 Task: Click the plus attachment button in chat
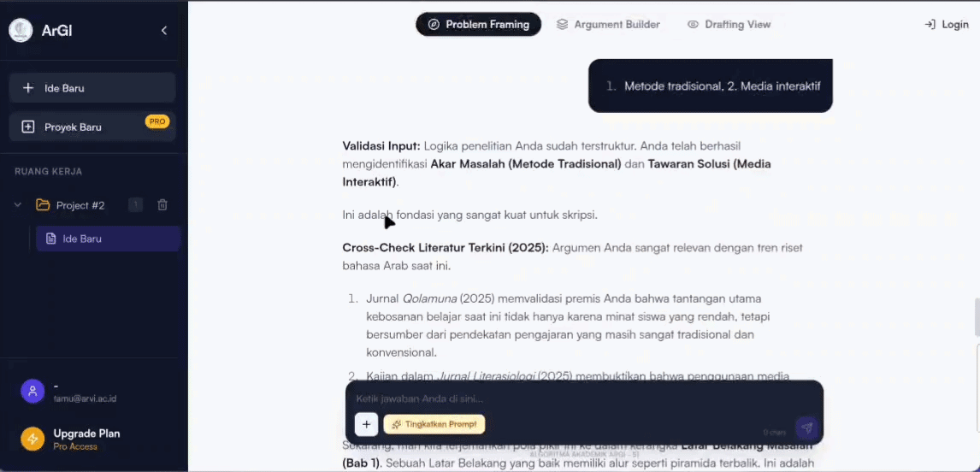[x=366, y=424]
